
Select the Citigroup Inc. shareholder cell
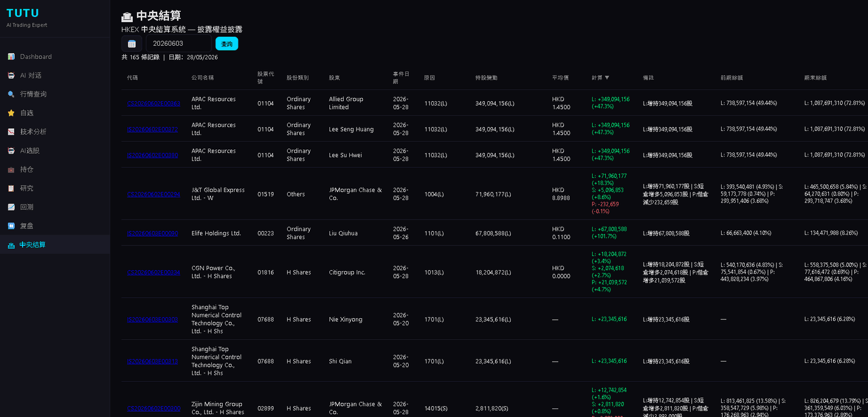click(347, 272)
